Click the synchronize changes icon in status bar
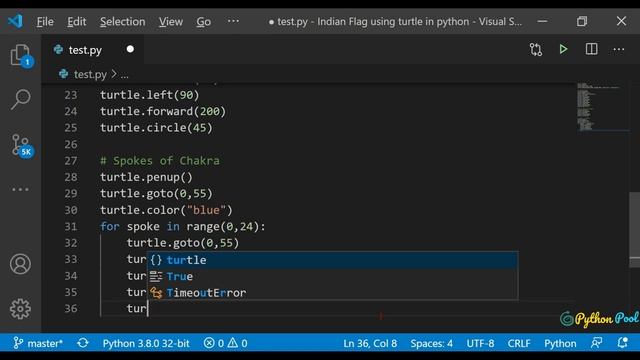This screenshot has height=360, width=640. point(83,343)
